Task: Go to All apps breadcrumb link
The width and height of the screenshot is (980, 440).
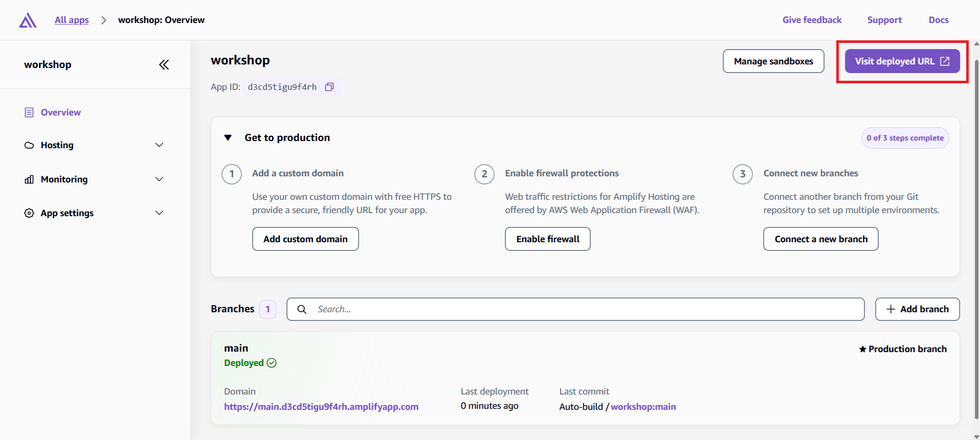Action: pyautogui.click(x=72, y=20)
